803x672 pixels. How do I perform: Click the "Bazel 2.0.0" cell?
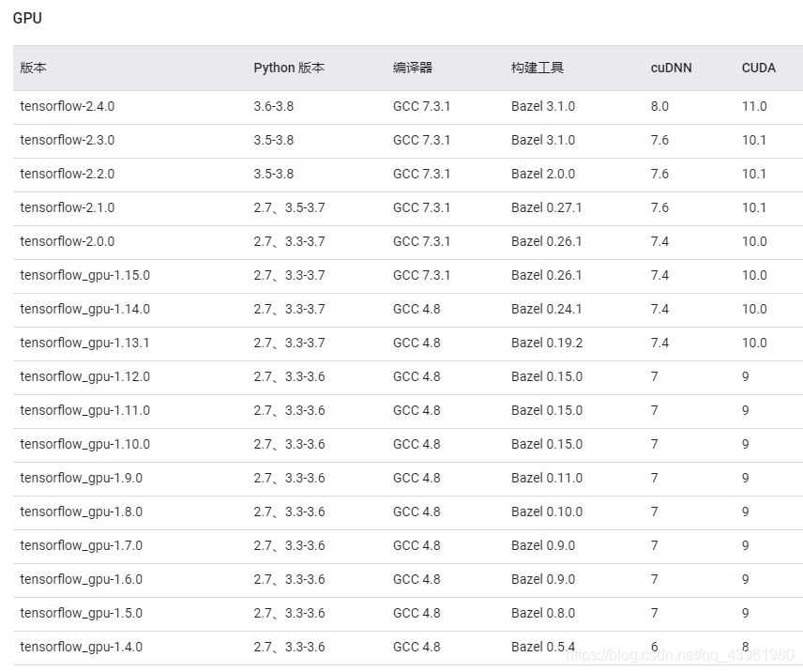(543, 174)
